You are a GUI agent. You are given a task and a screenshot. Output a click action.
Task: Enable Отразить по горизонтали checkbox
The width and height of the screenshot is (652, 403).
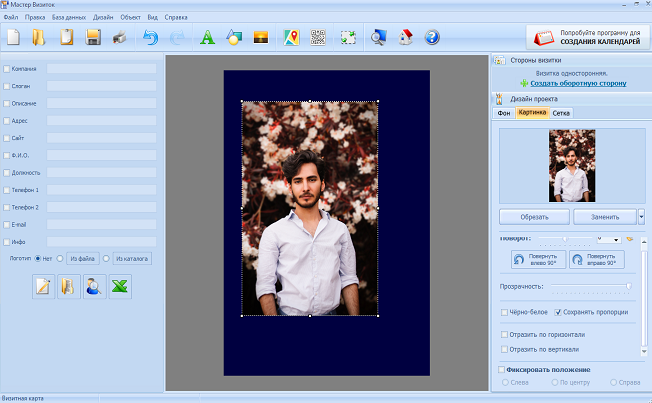pos(504,334)
